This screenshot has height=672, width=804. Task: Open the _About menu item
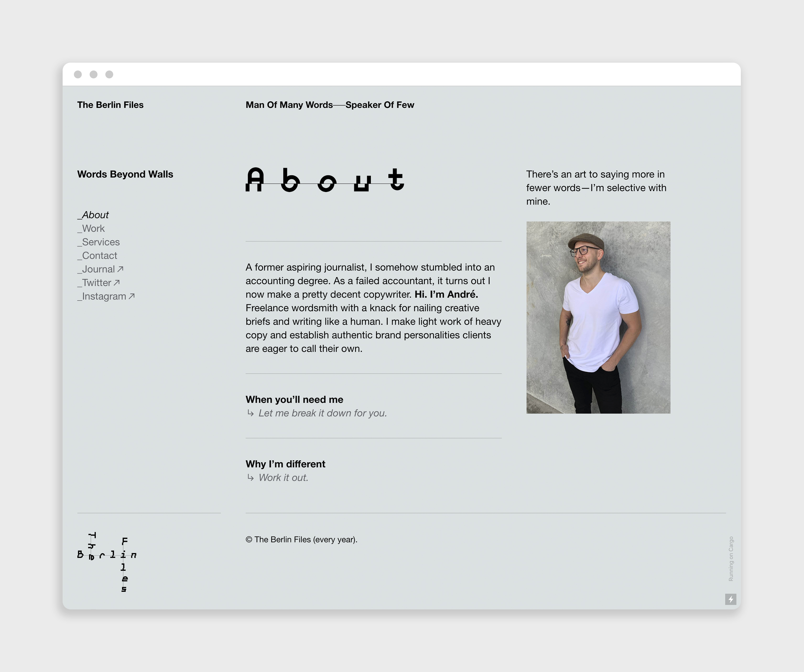(x=93, y=215)
